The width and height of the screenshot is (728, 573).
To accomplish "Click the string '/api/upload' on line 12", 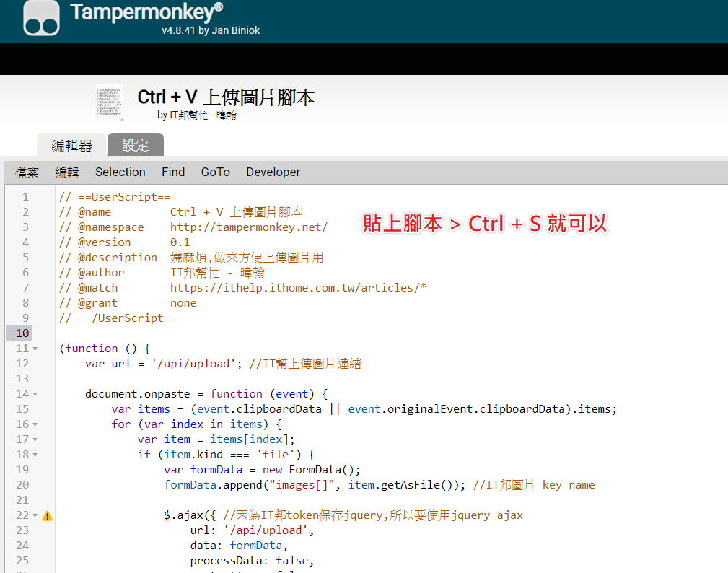I will pyautogui.click(x=193, y=364).
